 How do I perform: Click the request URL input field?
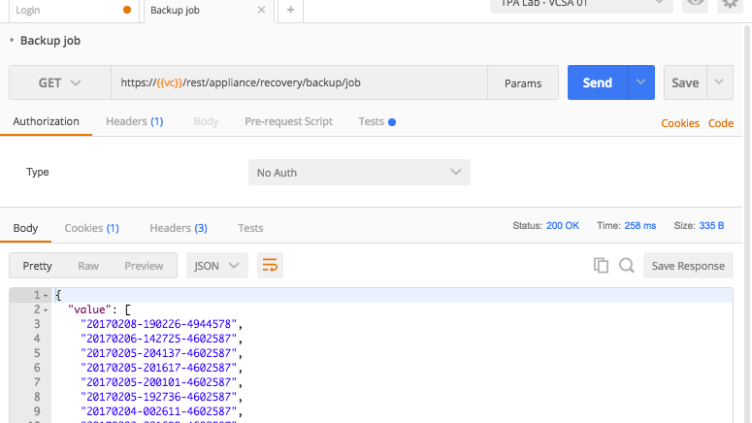point(299,83)
